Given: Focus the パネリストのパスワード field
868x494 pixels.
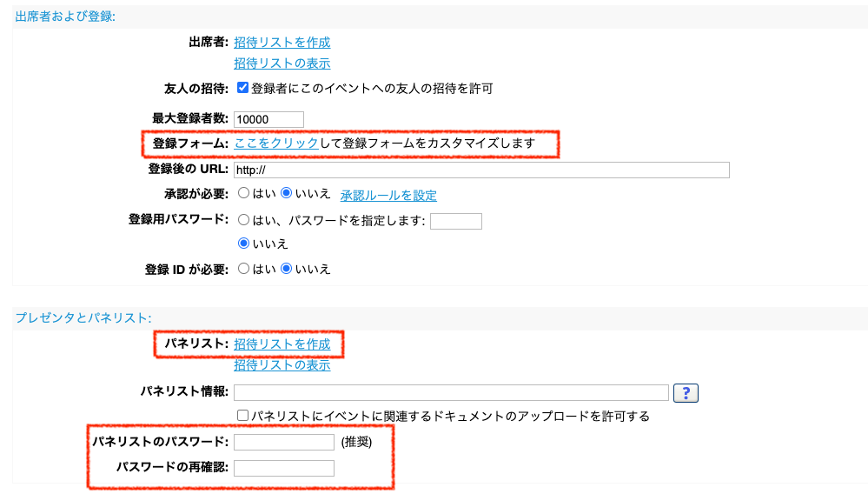Looking at the screenshot, I should point(284,442).
